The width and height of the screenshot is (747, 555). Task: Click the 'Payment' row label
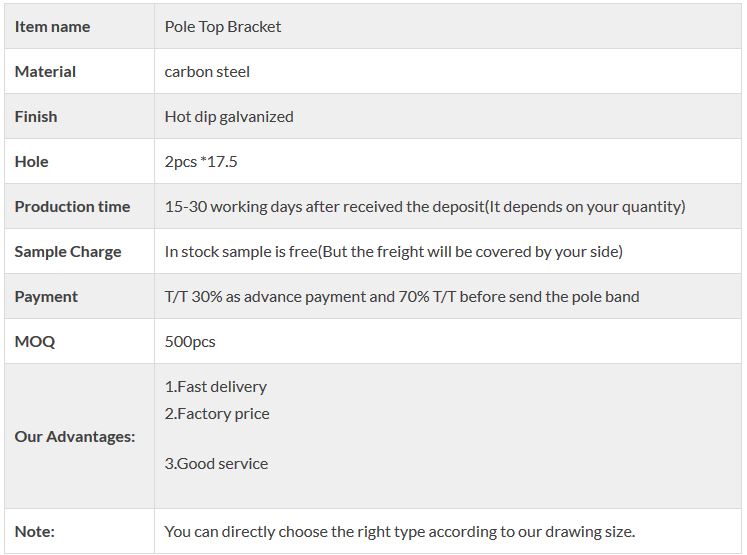[x=46, y=297]
